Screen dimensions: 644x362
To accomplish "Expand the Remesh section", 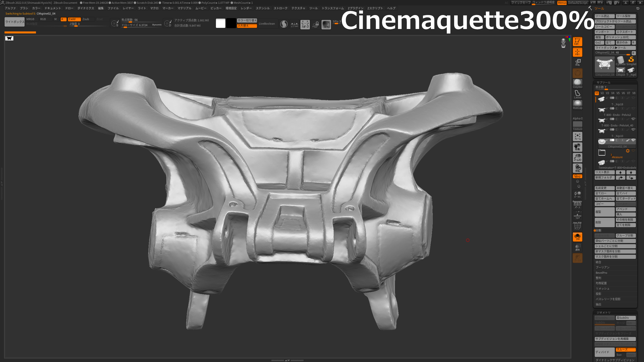I will 602,288.
